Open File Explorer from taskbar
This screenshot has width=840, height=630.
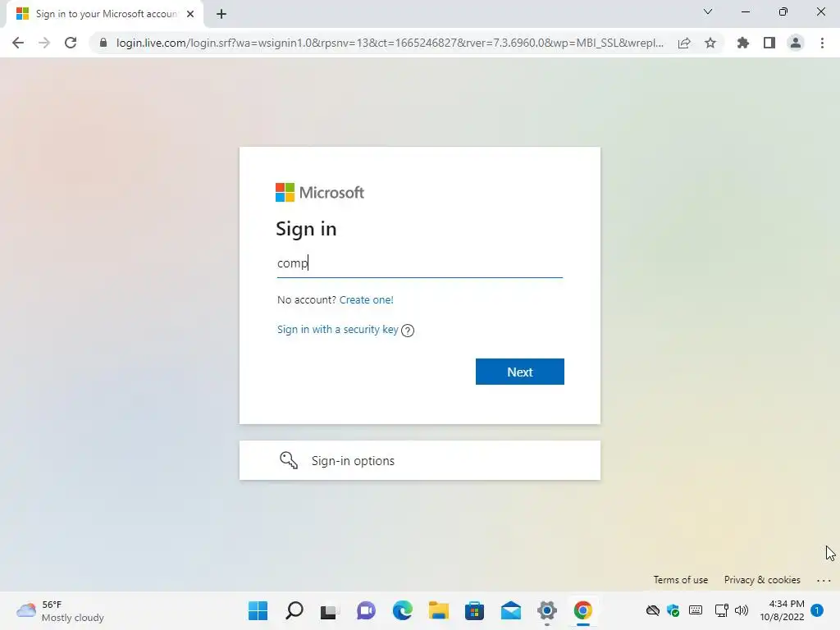pos(438,610)
